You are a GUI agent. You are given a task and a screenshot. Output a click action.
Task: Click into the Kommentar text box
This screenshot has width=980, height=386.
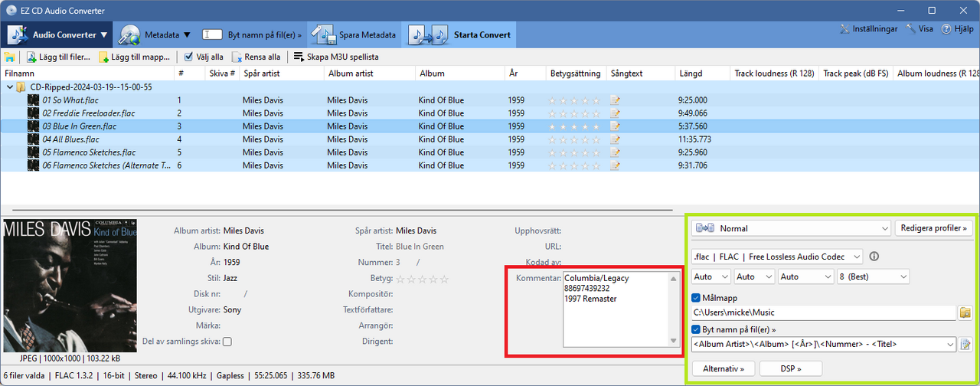point(615,309)
